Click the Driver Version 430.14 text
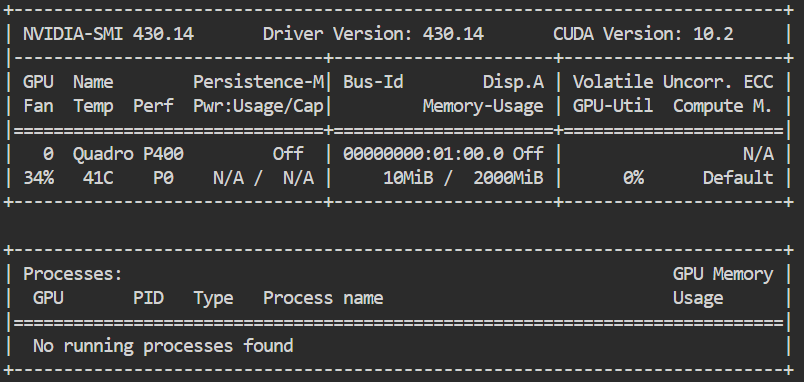 click(373, 34)
